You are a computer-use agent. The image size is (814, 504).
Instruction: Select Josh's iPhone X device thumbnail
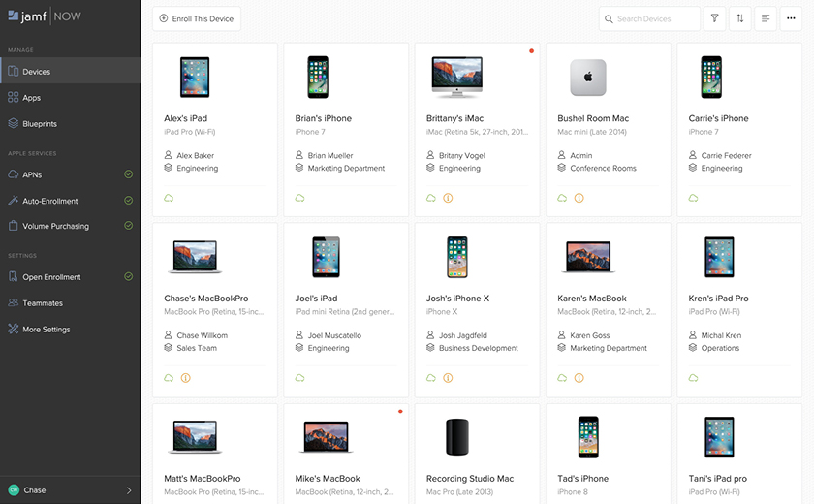457,257
